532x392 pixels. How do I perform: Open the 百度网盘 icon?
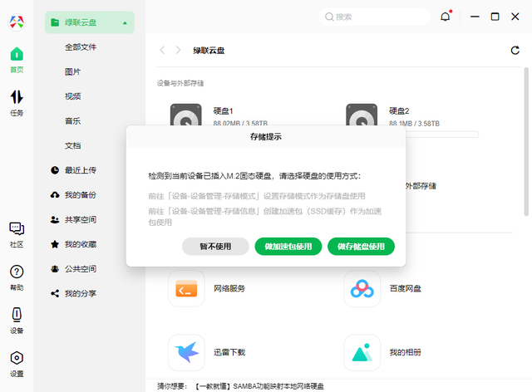click(x=362, y=288)
